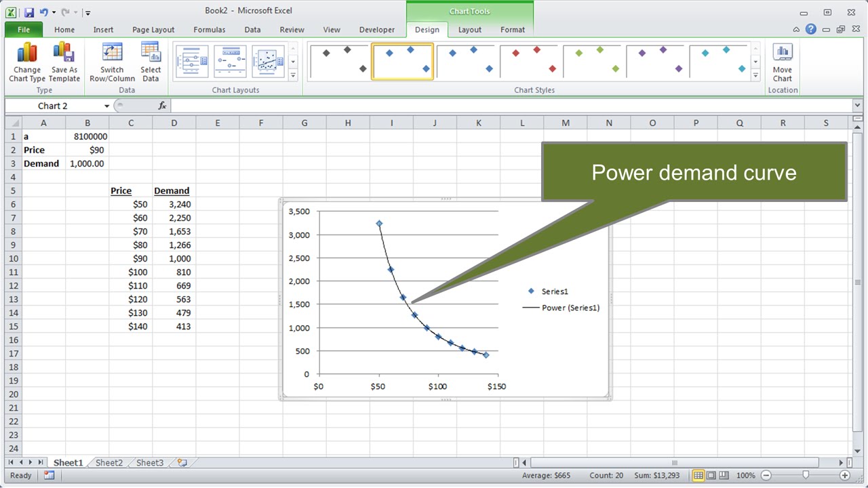Switch to Chart Tools Format tab
The image size is (868, 488).
pos(513,30)
